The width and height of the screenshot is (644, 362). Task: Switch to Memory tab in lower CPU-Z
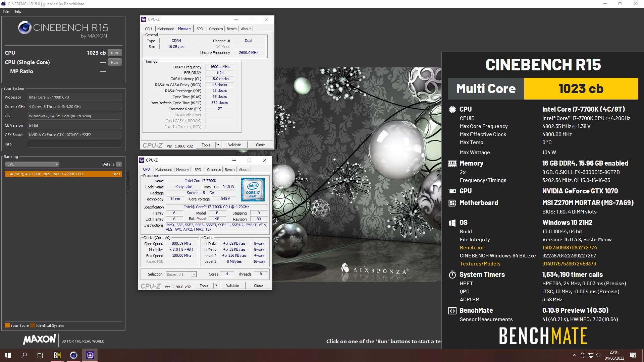(x=182, y=170)
